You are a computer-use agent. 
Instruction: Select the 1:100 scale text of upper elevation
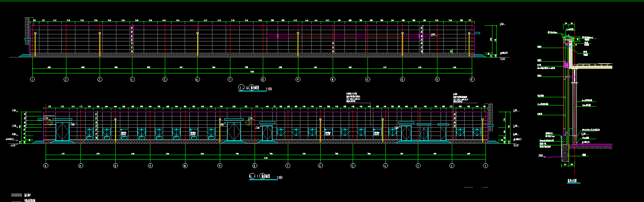coord(269,89)
